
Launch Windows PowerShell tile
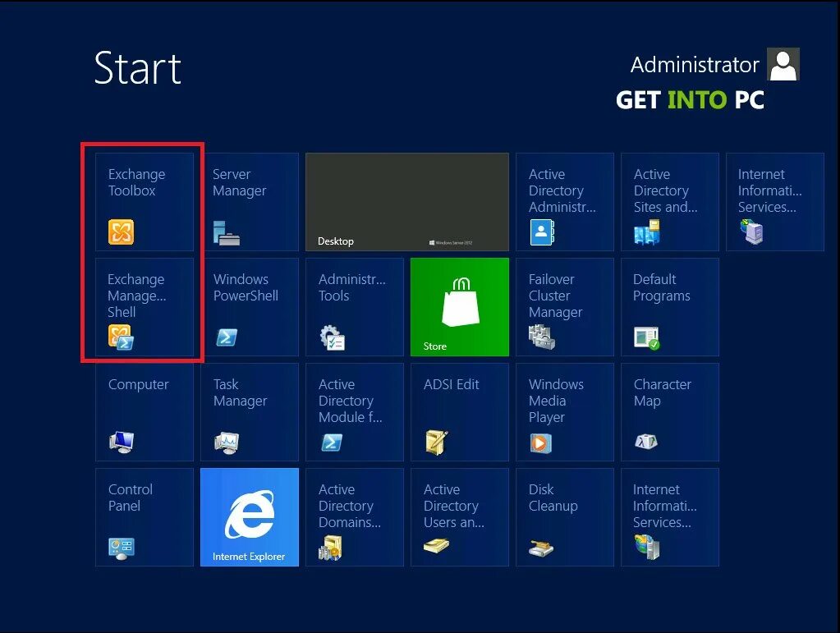[x=250, y=307]
